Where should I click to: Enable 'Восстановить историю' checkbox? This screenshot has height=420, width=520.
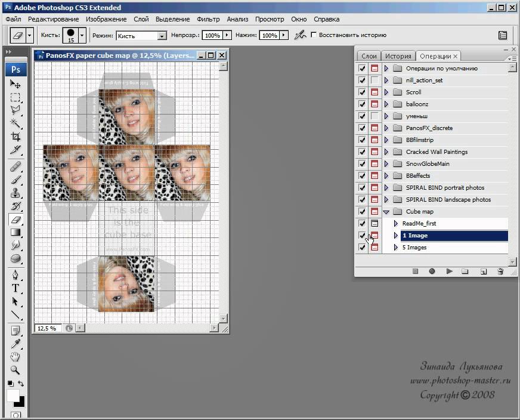[x=314, y=35]
